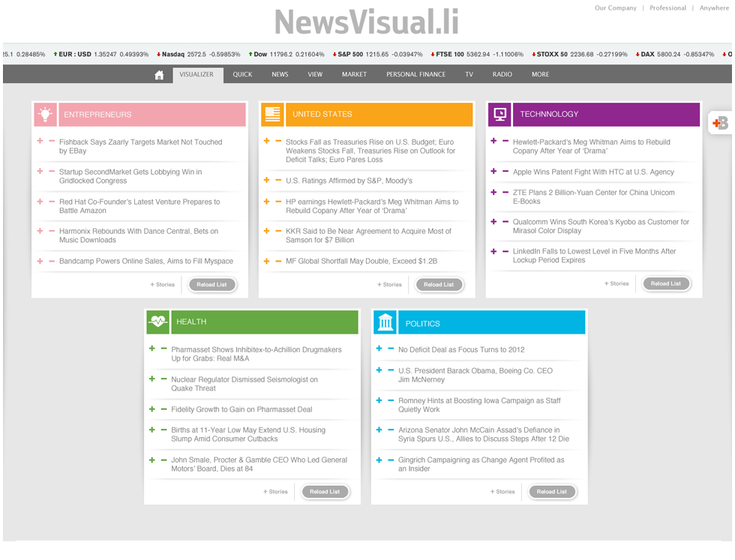The image size is (735, 560).
Task: Open Fidelity Growth to Gain on Pharmasset headline
Action: click(241, 409)
